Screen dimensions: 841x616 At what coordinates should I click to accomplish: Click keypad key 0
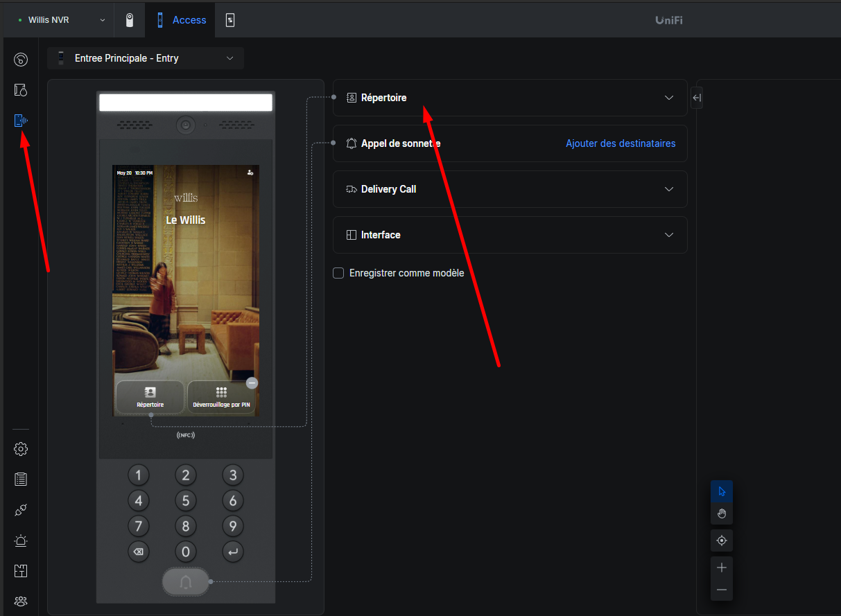click(186, 552)
